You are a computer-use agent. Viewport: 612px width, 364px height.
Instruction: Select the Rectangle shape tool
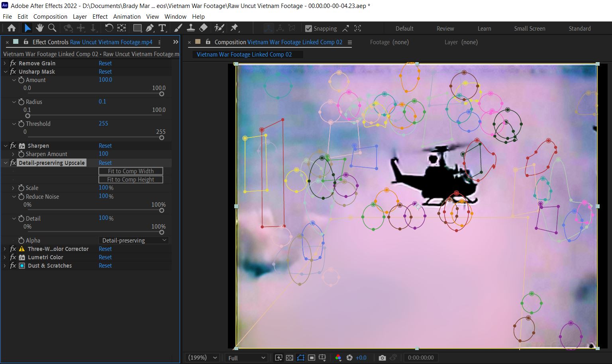point(137,28)
